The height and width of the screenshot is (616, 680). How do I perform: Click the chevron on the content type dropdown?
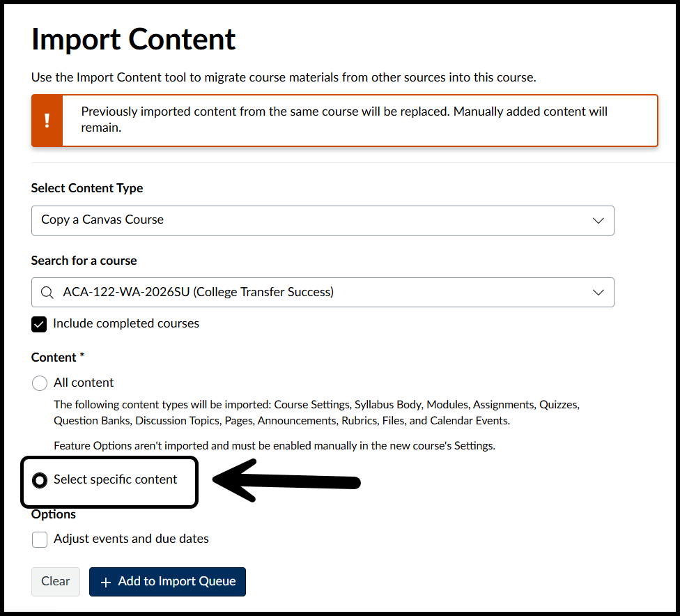[598, 220]
